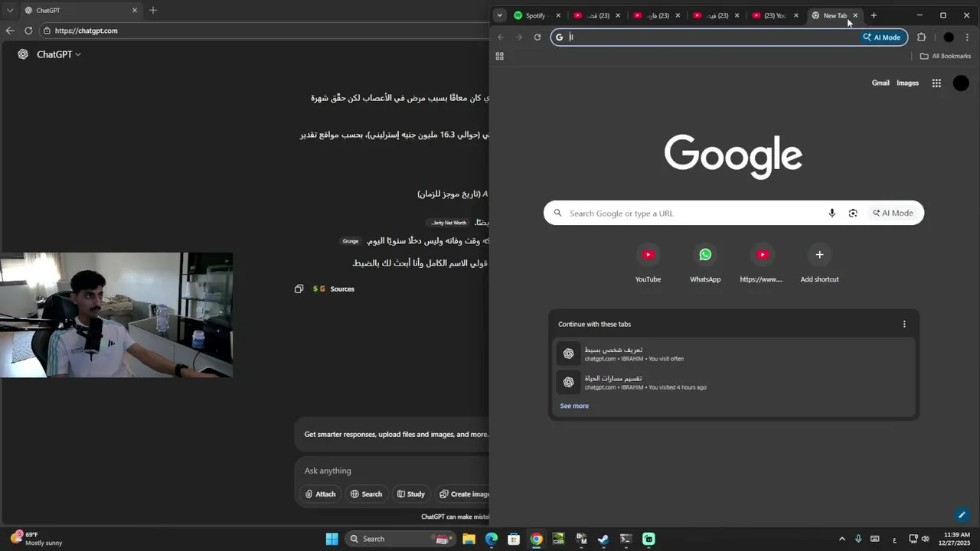The width and height of the screenshot is (980, 551).
Task: Start voice search with microphone icon
Action: click(831, 214)
